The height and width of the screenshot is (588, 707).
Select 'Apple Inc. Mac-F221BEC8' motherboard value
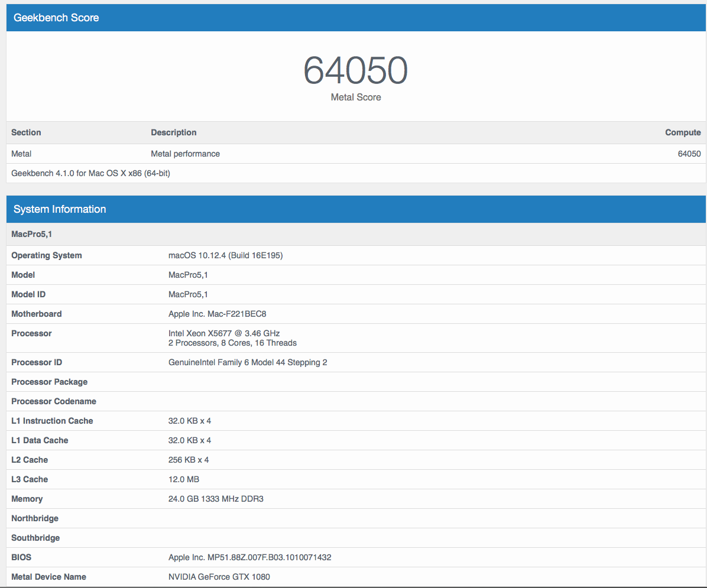218,314
